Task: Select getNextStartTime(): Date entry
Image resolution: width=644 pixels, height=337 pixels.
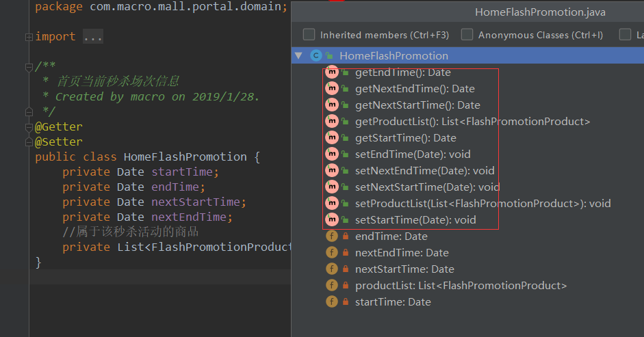Action: point(417,105)
